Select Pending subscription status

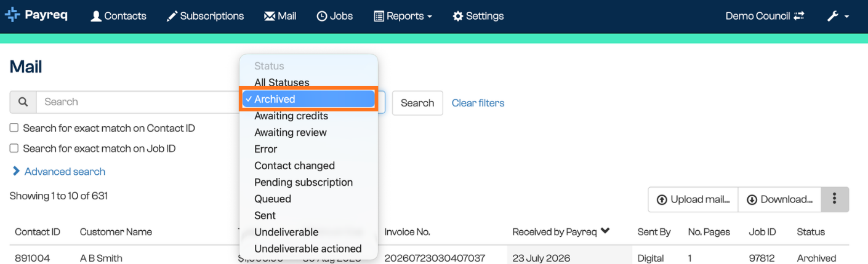click(x=308, y=182)
